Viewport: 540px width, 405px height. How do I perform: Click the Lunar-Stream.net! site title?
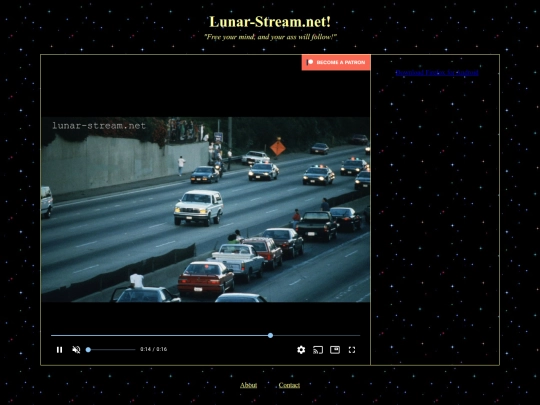(x=270, y=22)
